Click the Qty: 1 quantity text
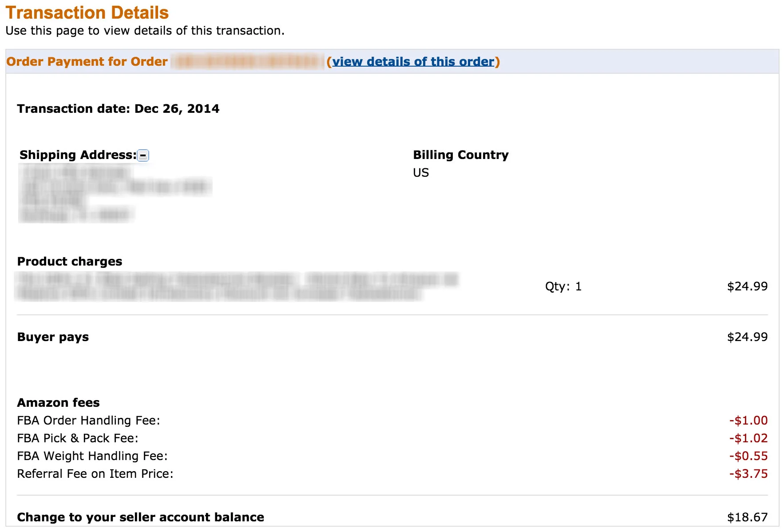This screenshot has height=532, width=784. [563, 286]
